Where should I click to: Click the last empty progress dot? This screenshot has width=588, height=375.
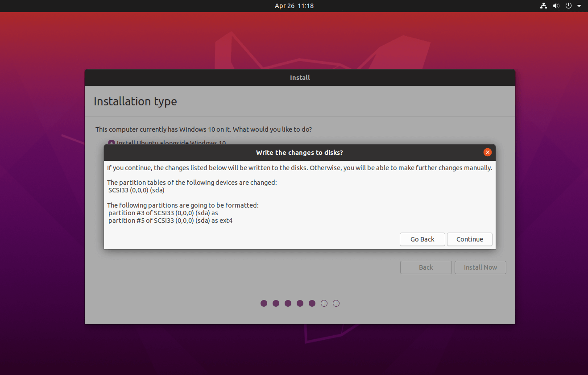(x=336, y=304)
